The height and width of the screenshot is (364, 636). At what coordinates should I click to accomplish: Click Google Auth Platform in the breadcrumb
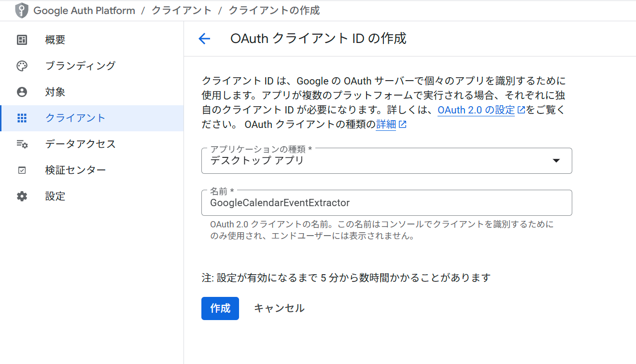[x=84, y=10]
